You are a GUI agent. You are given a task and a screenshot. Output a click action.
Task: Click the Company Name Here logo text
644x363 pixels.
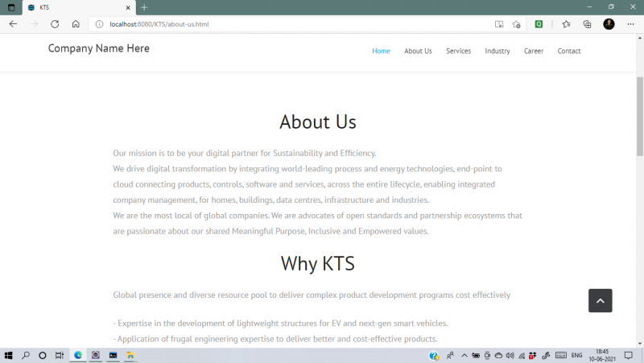[x=98, y=48]
